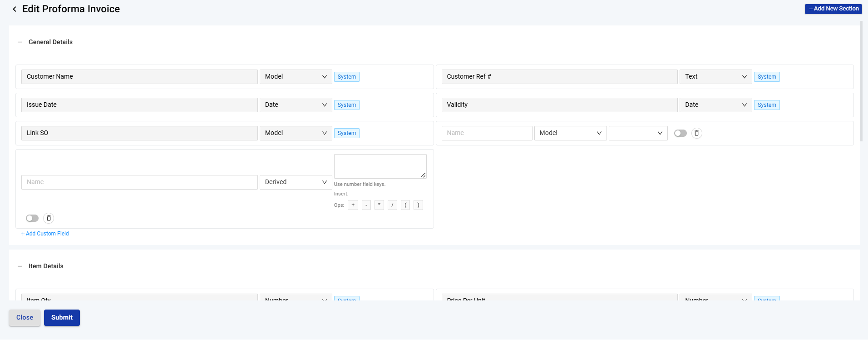868x360 pixels.
Task: Insert the plus operator into formula
Action: click(x=353, y=205)
